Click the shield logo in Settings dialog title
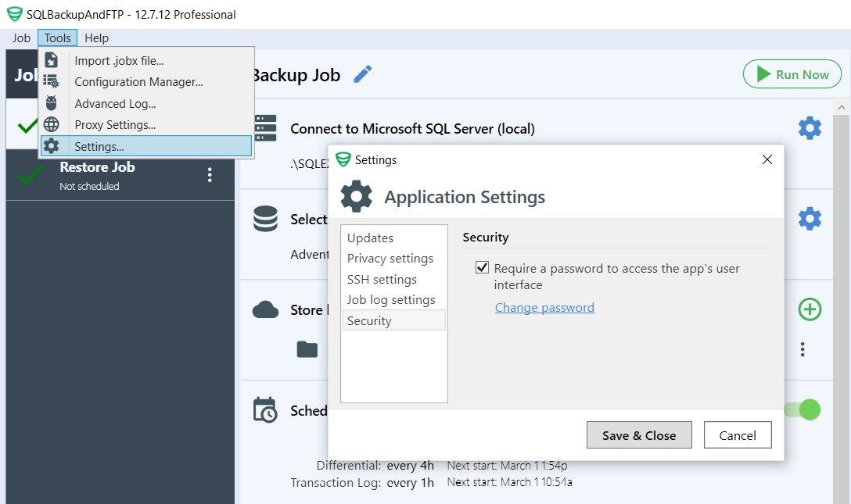Screen dimensions: 851x504 pos(343,159)
